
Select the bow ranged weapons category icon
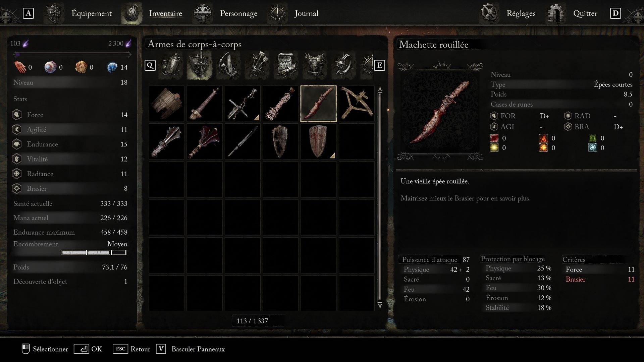(x=228, y=65)
